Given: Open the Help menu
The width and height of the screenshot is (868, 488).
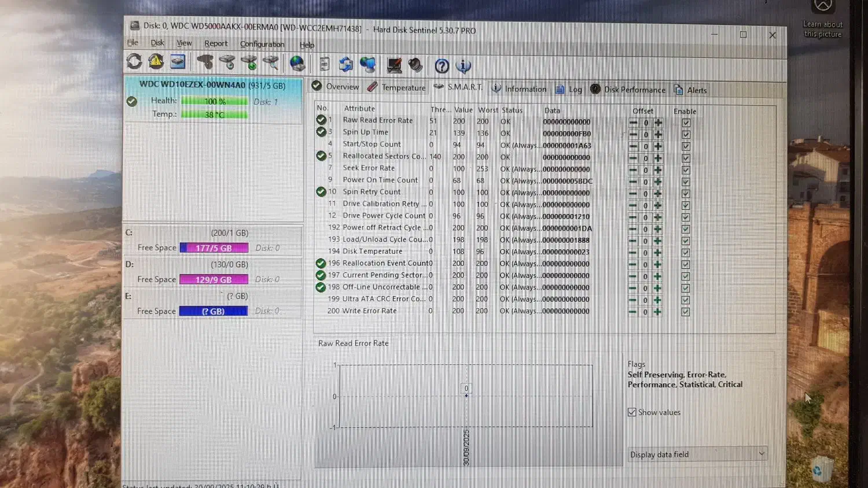Looking at the screenshot, I should tap(307, 45).
